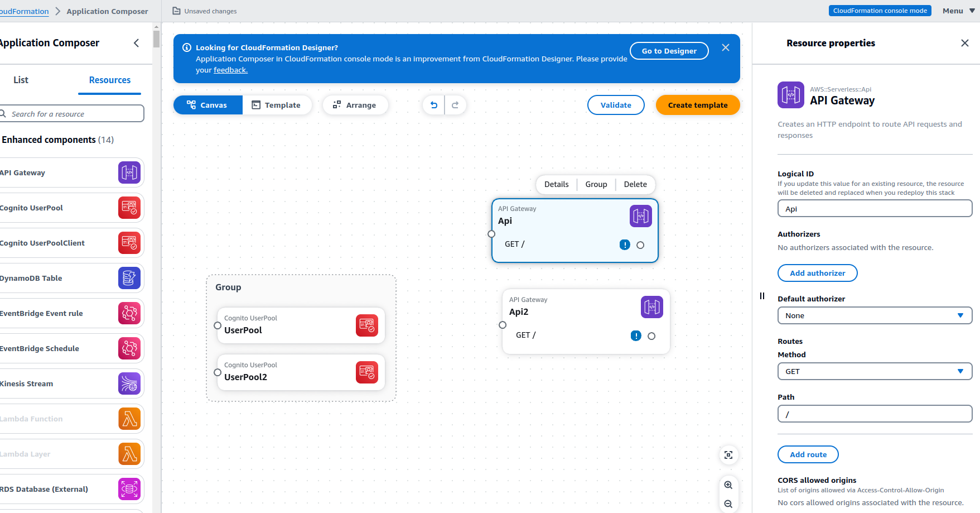Click the Cognito UserPool icon in resources list

[x=129, y=208]
